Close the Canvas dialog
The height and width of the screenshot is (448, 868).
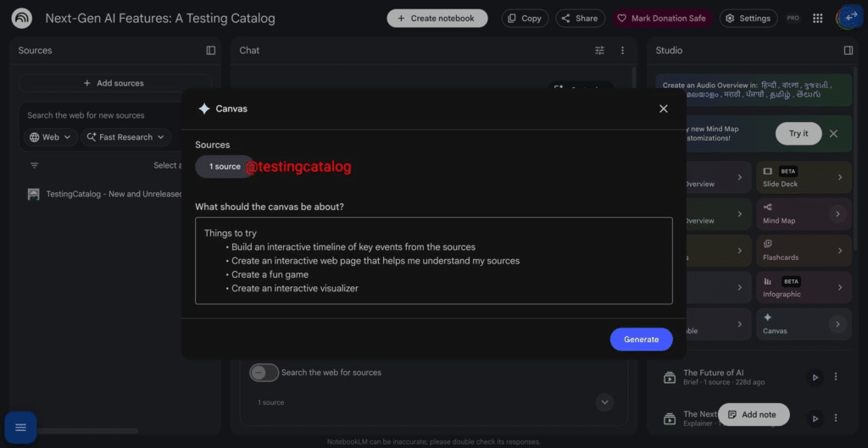(x=663, y=108)
